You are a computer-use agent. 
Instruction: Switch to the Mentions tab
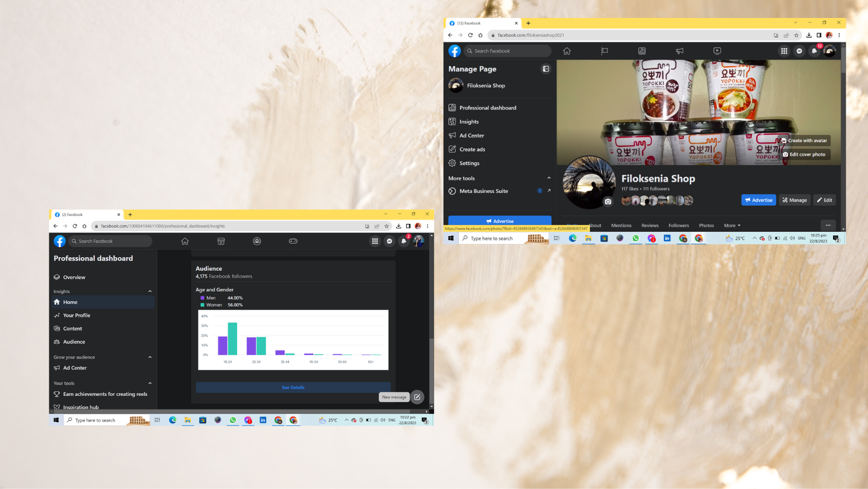click(x=621, y=225)
